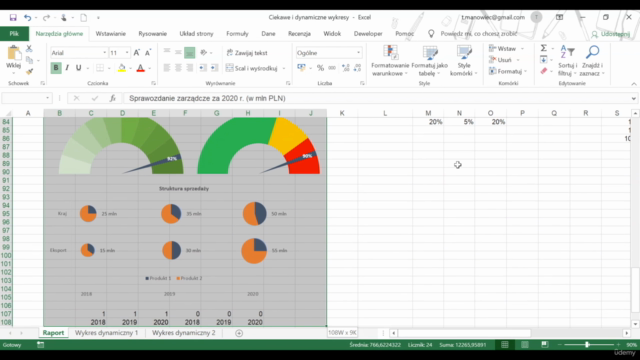Decrease font size with small A
Screen dimensions: 640x360
click(x=148, y=53)
